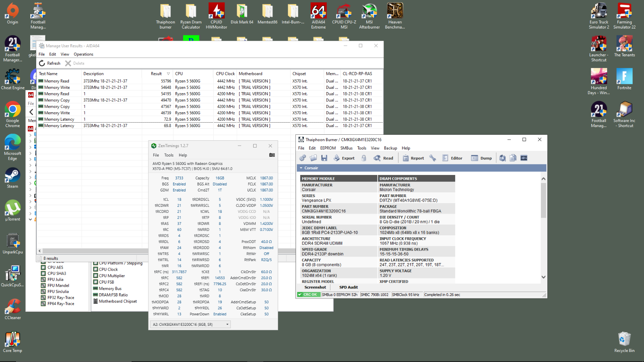Open Ryzen Dram Calculator desktop folder
The height and width of the screenshot is (362, 644).
(x=191, y=16)
